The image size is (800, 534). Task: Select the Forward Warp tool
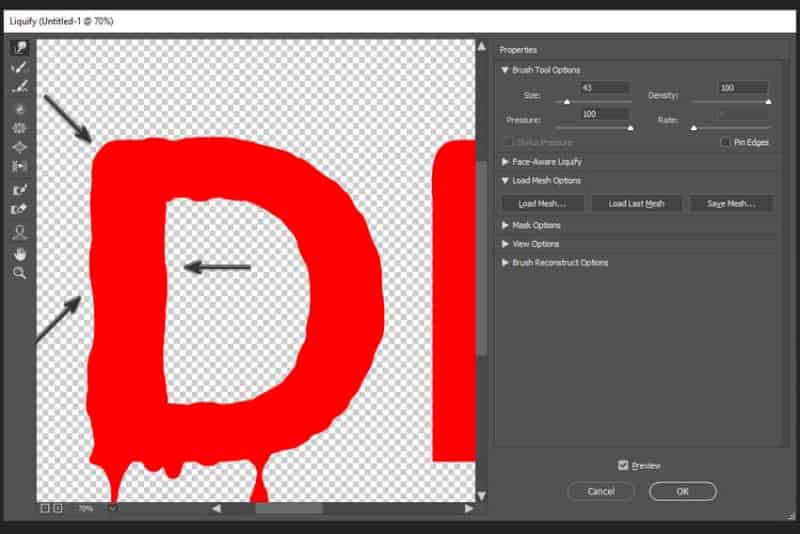20,48
